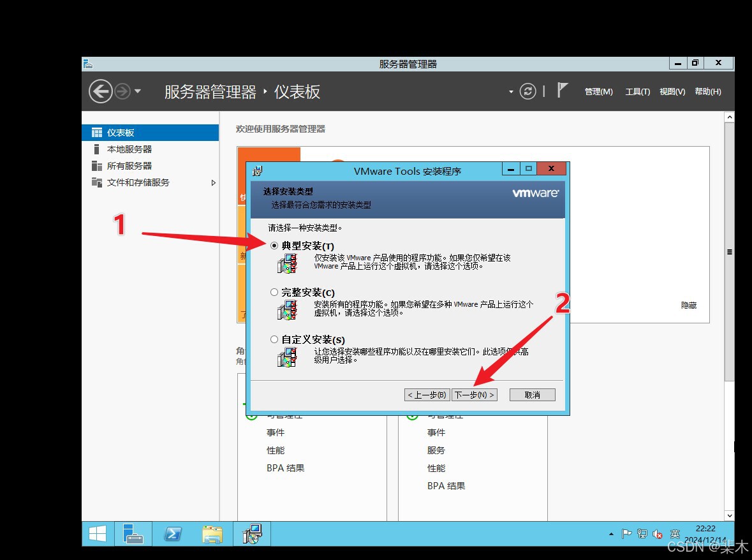Image resolution: width=752 pixels, height=560 pixels.
Task: Click the VMware Tools installer title bar icon
Action: click(258, 171)
